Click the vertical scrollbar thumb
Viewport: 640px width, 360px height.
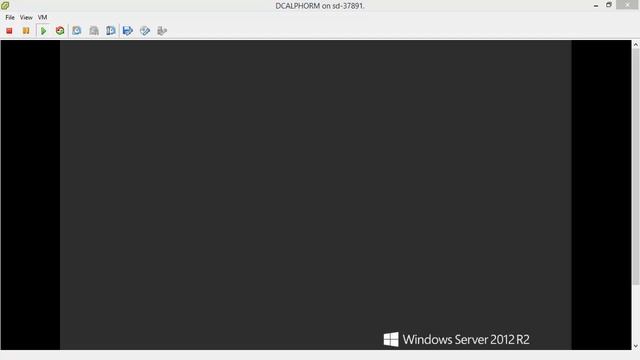pyautogui.click(x=636, y=167)
